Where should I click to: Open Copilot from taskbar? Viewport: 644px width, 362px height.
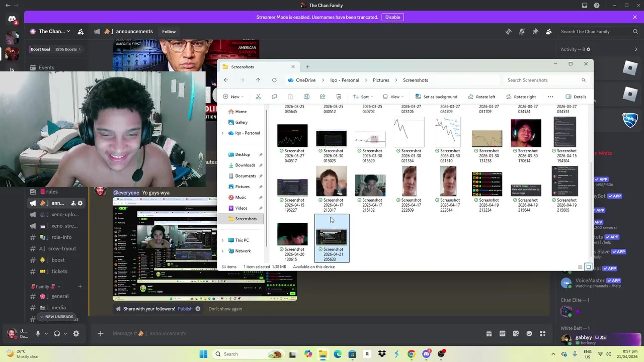[x=308, y=354]
